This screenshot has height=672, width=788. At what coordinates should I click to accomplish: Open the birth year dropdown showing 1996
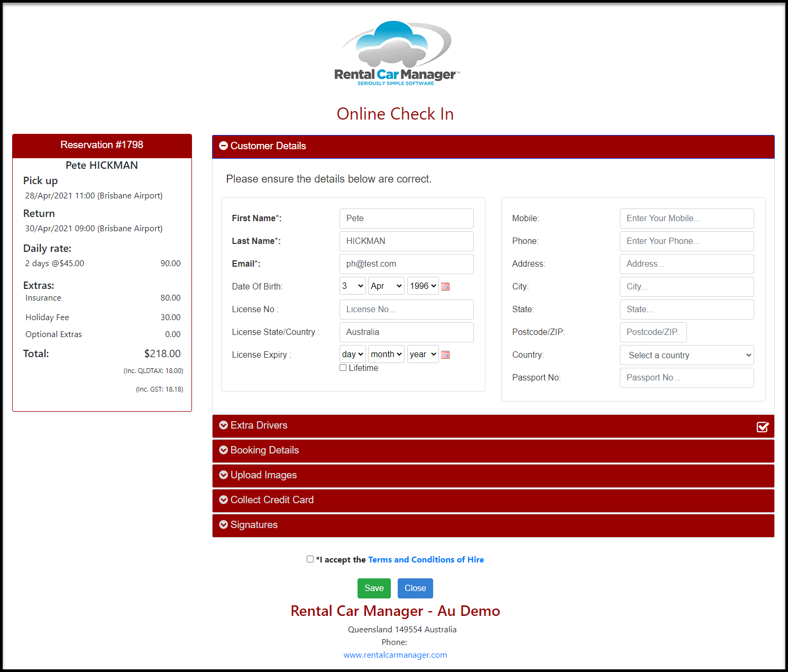click(x=423, y=286)
